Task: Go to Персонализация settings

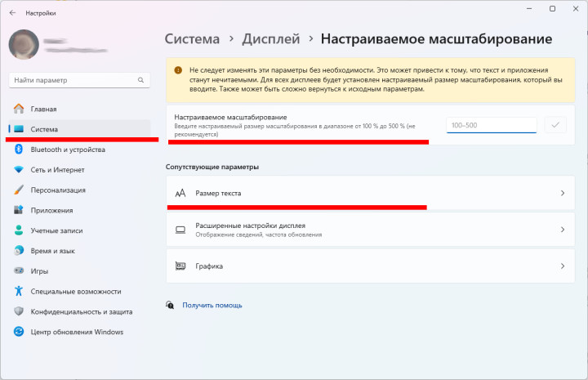Action: click(58, 190)
